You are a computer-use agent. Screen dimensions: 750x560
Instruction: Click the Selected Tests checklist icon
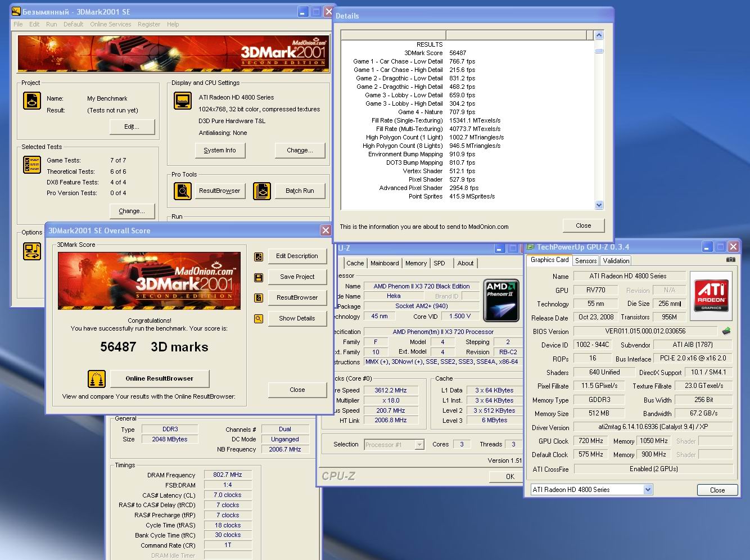(32, 165)
